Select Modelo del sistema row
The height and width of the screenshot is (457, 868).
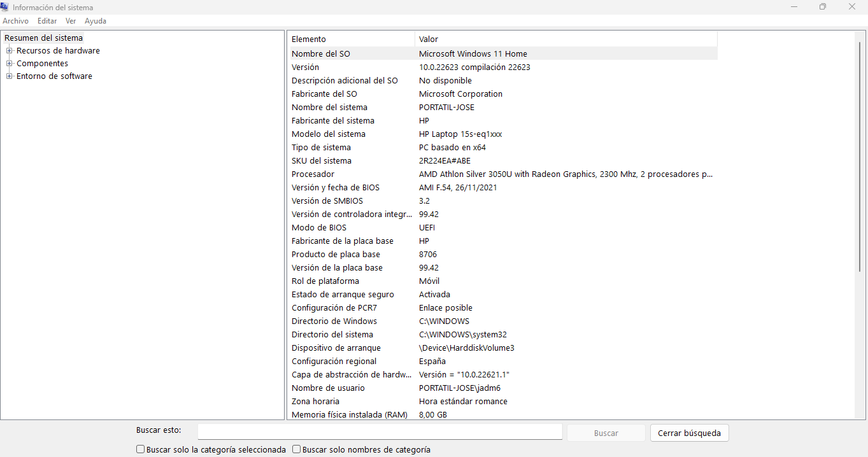502,134
